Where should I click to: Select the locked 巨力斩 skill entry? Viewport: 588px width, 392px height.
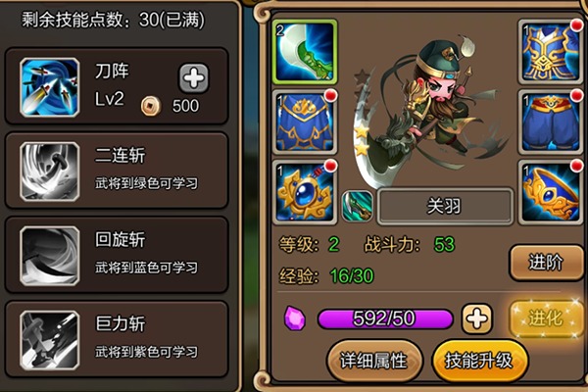pyautogui.click(x=117, y=339)
